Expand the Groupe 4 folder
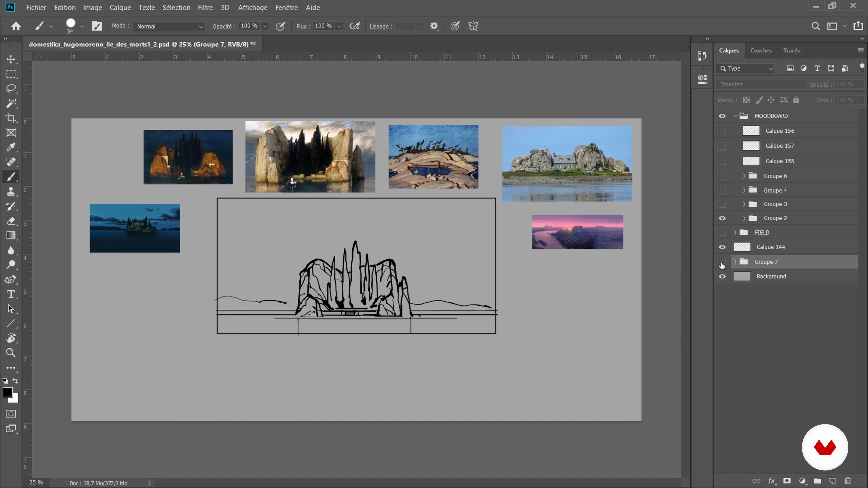This screenshot has height=488, width=868. (x=744, y=190)
